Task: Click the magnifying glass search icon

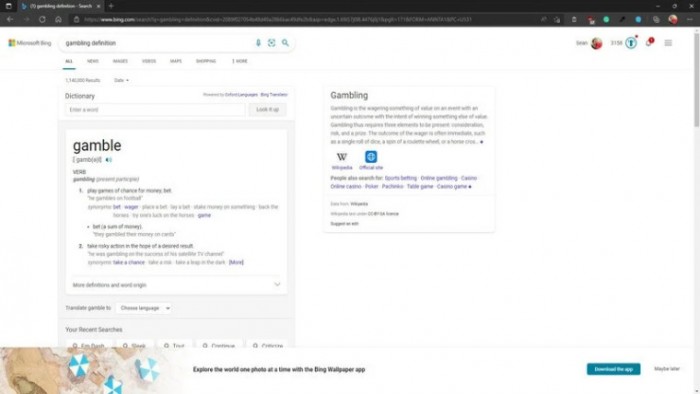Action: point(285,43)
